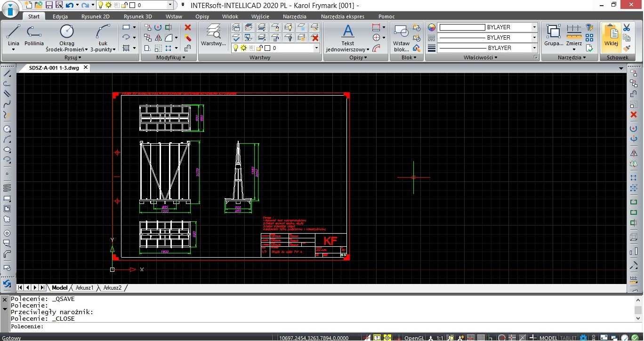Image resolution: width=644 pixels, height=341 pixels.
Task: Toggle annotation scale 1:1 in status bar
Action: click(439, 338)
